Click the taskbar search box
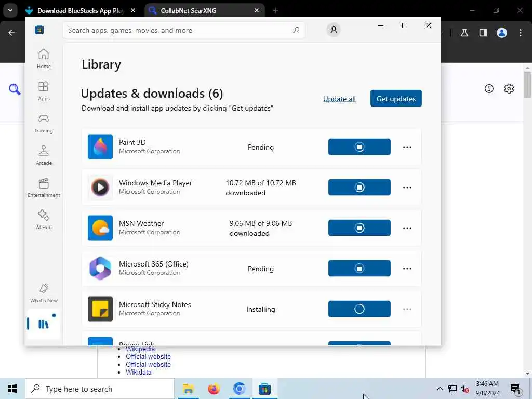532x399 pixels. coord(100,389)
